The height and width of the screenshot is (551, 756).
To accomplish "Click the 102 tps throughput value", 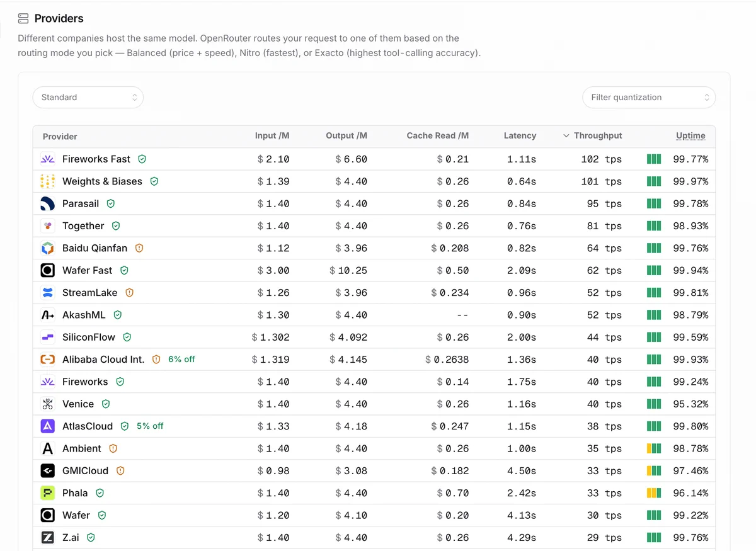I will pyautogui.click(x=601, y=159).
